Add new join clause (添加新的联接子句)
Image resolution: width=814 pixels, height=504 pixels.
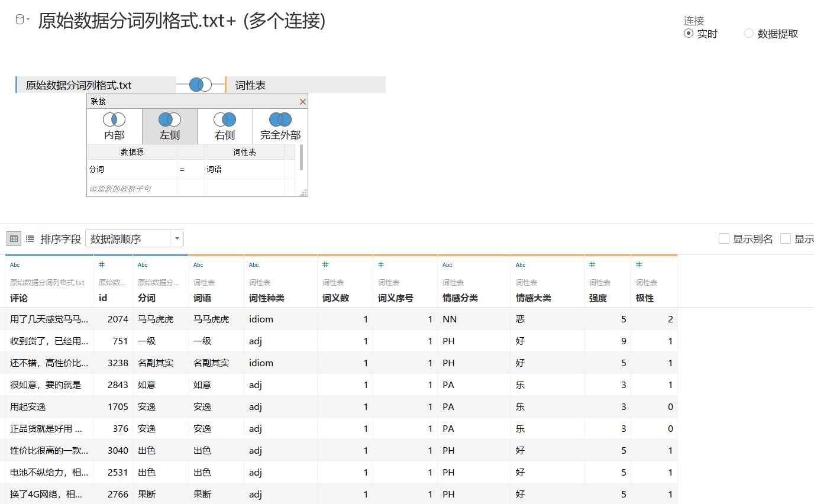[132, 188]
